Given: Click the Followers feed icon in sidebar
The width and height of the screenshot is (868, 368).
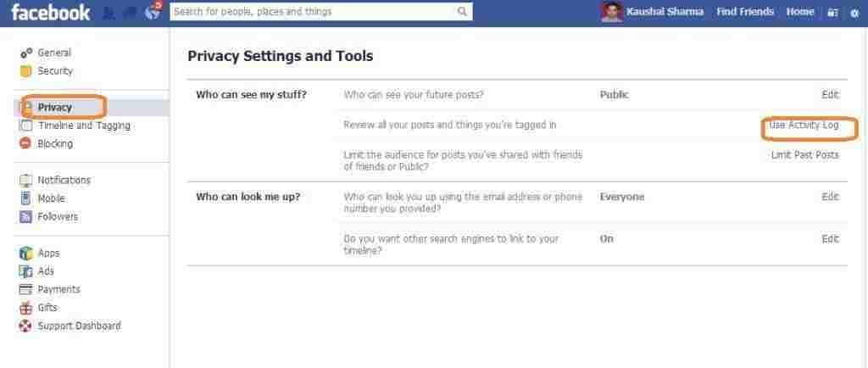Looking at the screenshot, I should click(25, 216).
